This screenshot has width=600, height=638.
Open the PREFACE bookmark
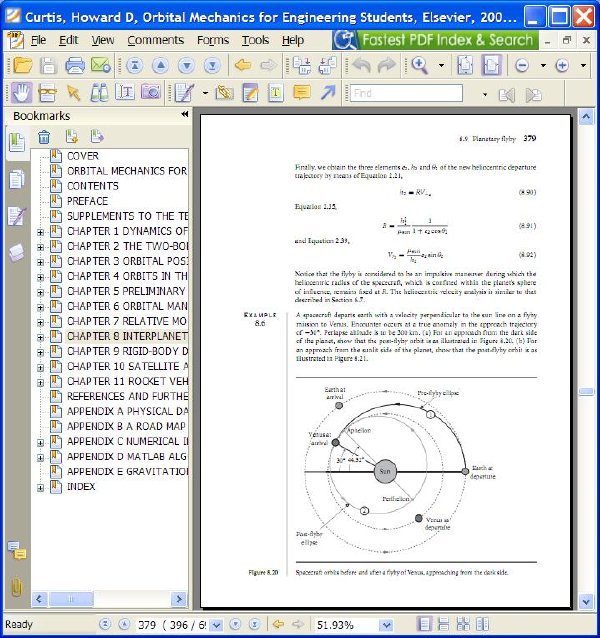click(x=87, y=201)
